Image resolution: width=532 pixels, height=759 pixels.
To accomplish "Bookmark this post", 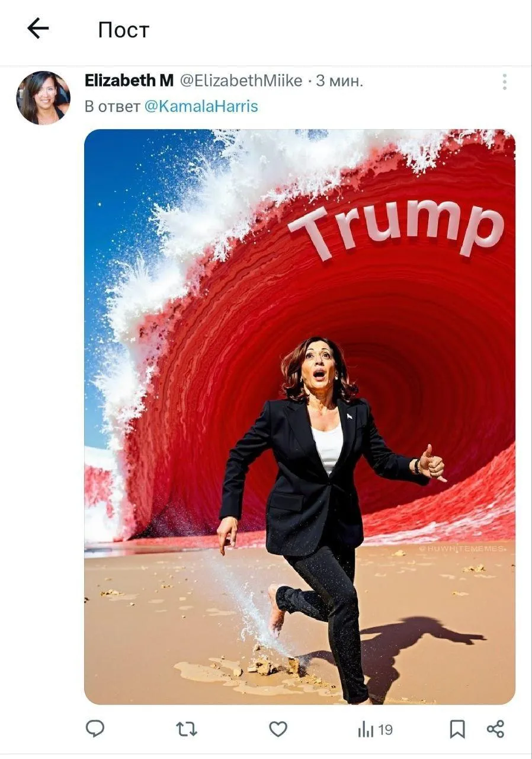I will coord(457,729).
